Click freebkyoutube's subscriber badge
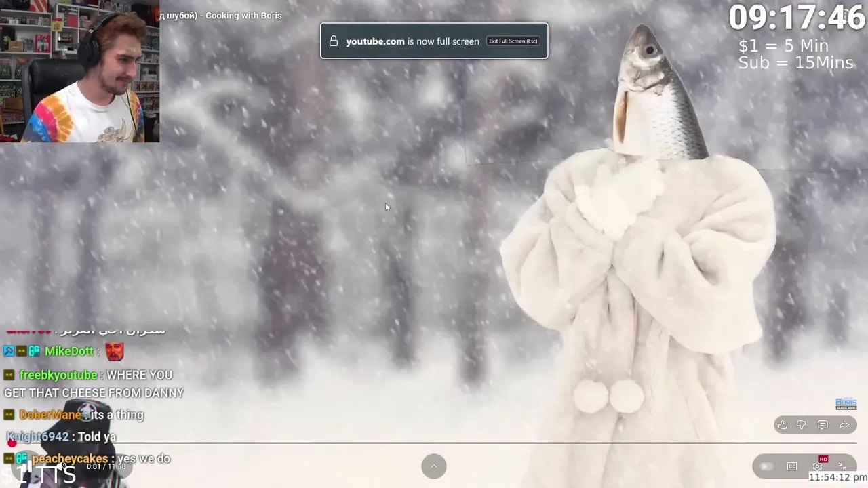This screenshot has width=868, height=488. point(9,375)
